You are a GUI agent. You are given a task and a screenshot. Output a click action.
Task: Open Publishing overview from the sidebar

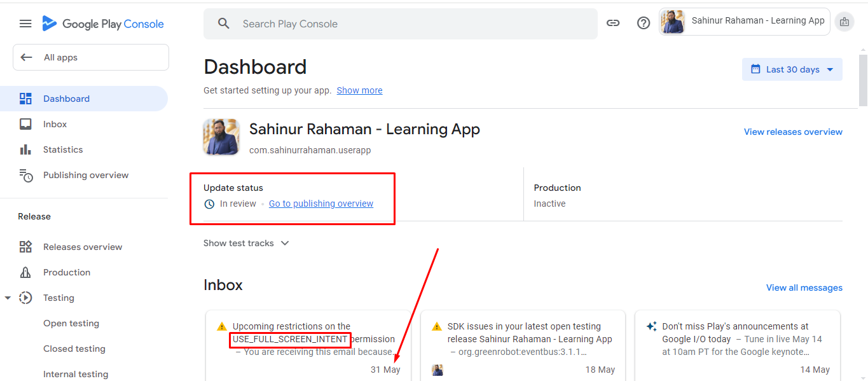(84, 175)
